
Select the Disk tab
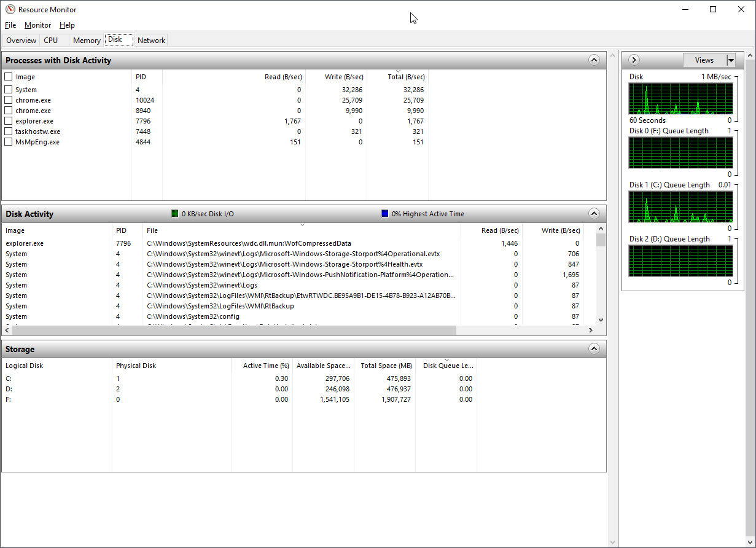(119, 39)
